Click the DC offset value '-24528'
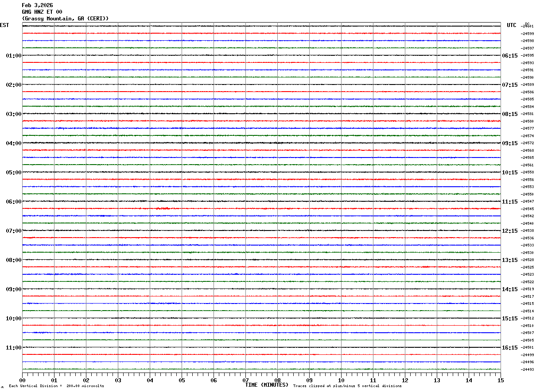This screenshot has height=392, width=536. [x=527, y=260]
